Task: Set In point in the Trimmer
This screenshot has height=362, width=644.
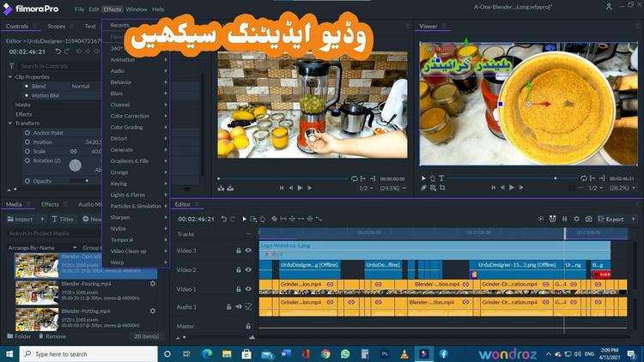Action: coord(363,178)
